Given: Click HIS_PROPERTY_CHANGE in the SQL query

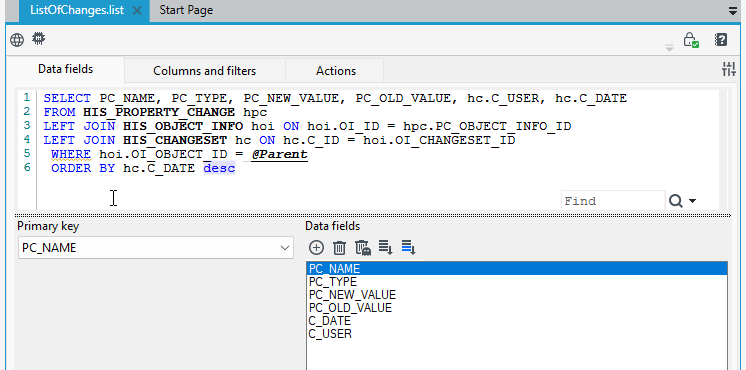Looking at the screenshot, I should coord(159,112).
